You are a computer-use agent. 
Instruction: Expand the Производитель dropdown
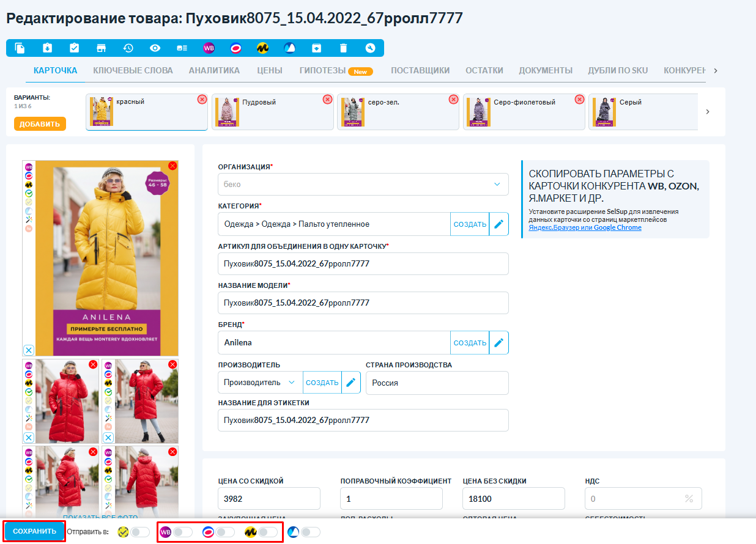260,383
